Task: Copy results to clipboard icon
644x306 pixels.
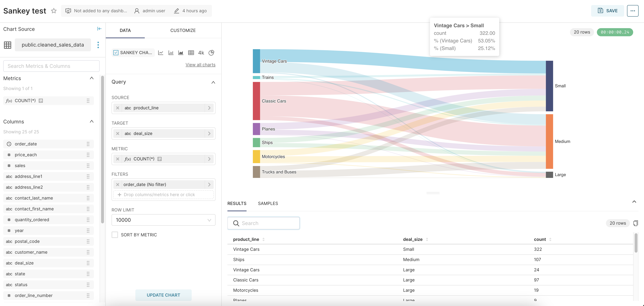Action: click(636, 223)
